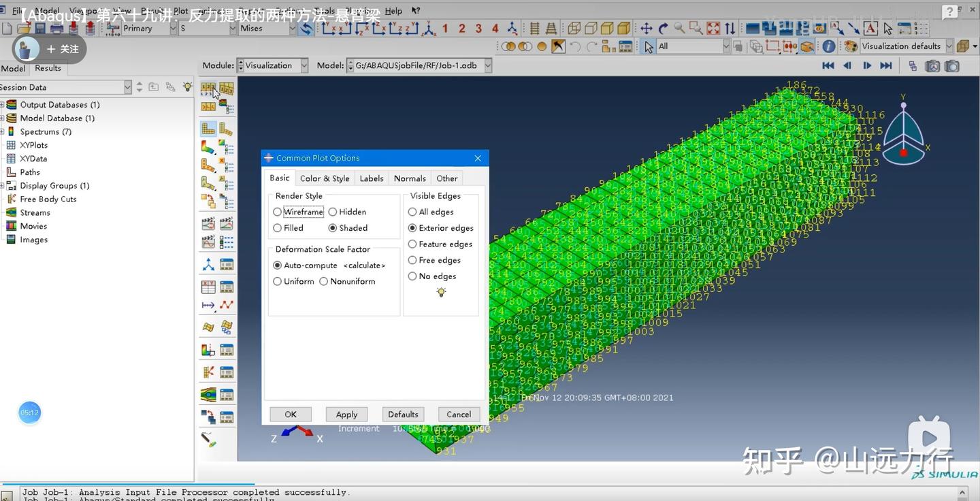Viewport: 980px width, 501px height.
Task: Select XYData in the results tree
Action: click(x=33, y=159)
